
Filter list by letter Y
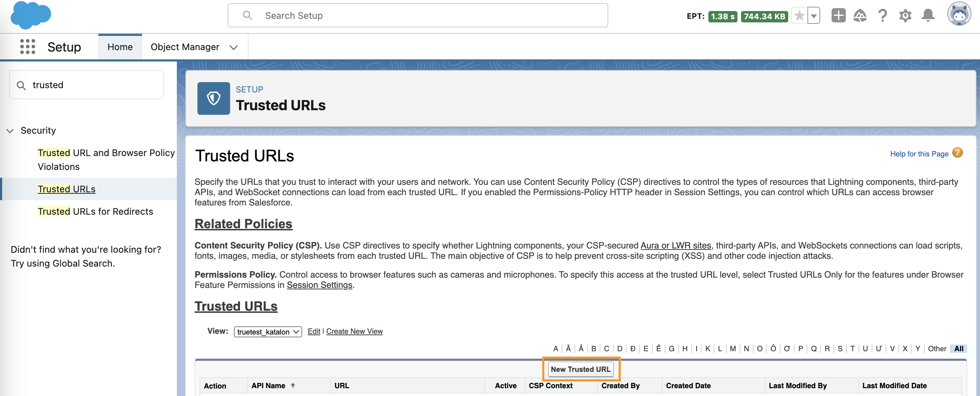pyautogui.click(x=917, y=348)
